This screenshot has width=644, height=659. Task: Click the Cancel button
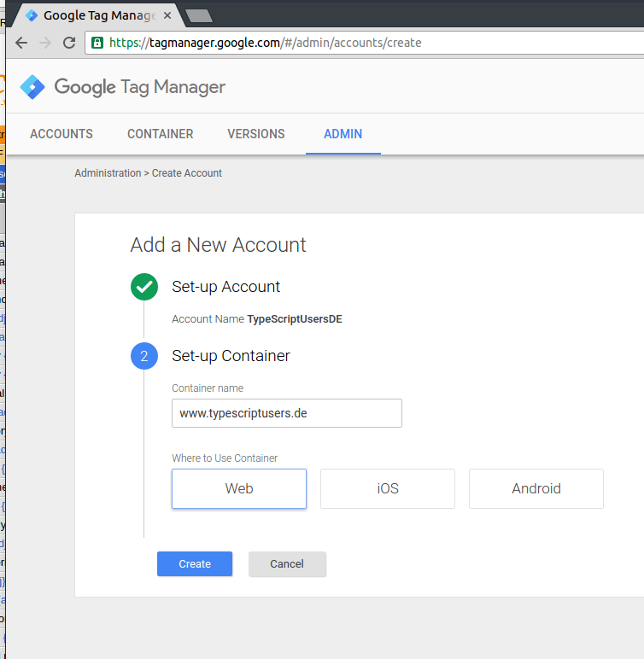tap(287, 563)
